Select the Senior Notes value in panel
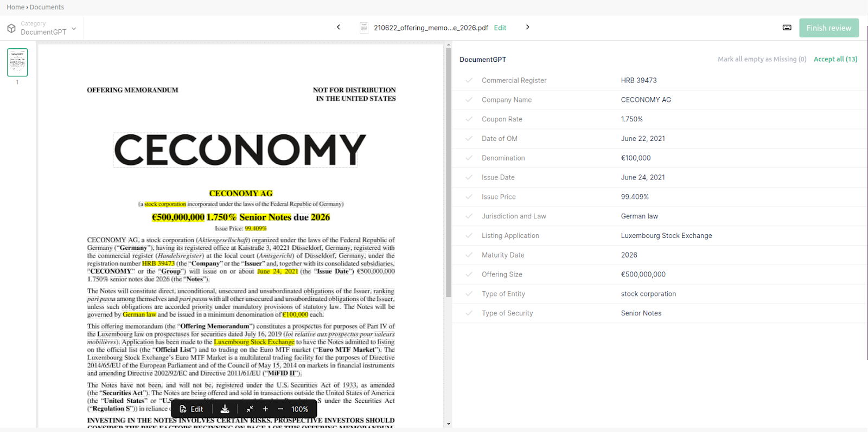This screenshot has height=432, width=868. coord(641,313)
